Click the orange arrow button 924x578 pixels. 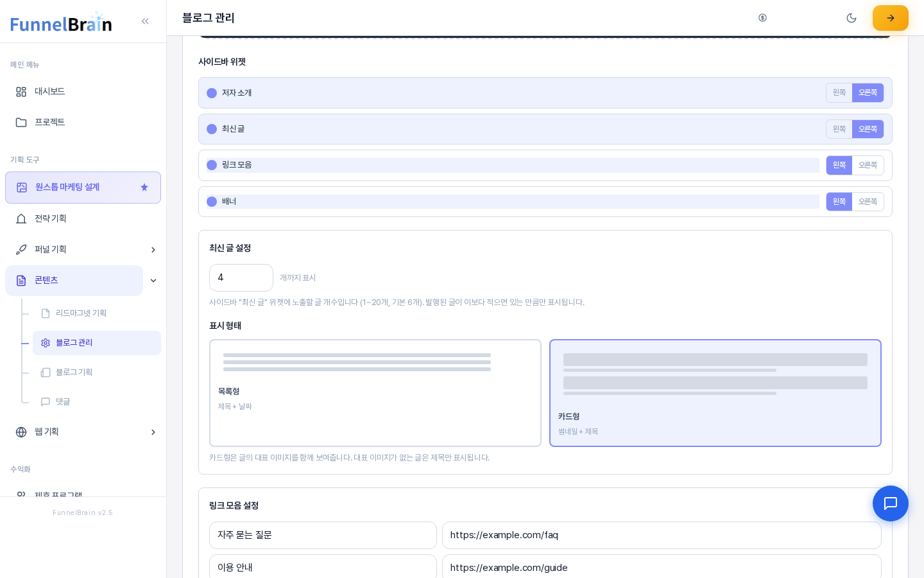891,18
